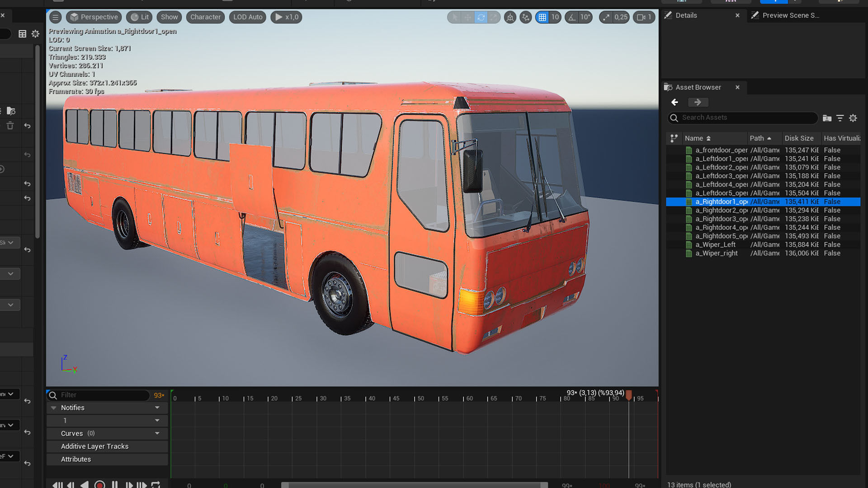Select the rotate transform gizmo tool
Image resolution: width=868 pixels, height=488 pixels.
tap(481, 17)
